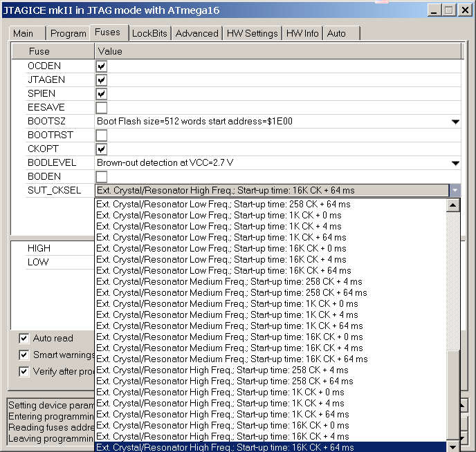Enable the BOOTRST fuse checkbox
This screenshot has width=476, height=452.
tap(102, 135)
